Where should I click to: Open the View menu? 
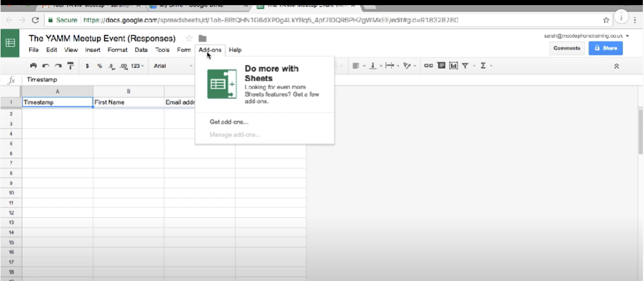71,50
